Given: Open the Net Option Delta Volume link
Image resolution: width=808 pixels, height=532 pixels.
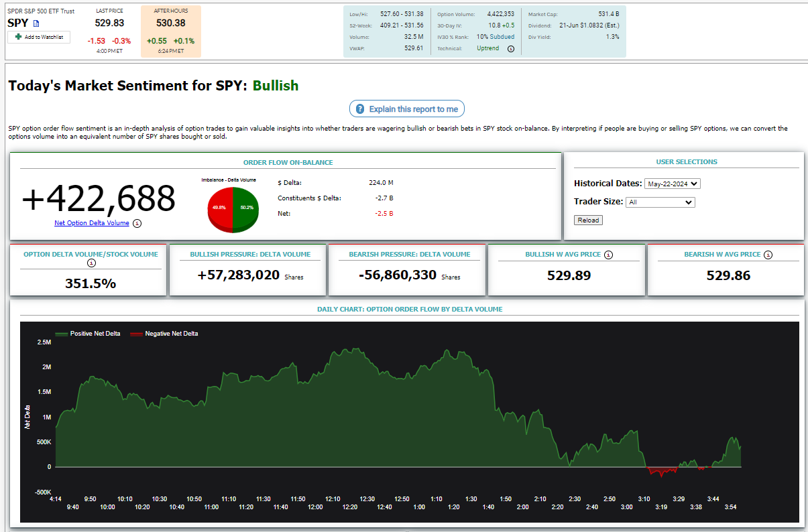Looking at the screenshot, I should click(x=92, y=223).
